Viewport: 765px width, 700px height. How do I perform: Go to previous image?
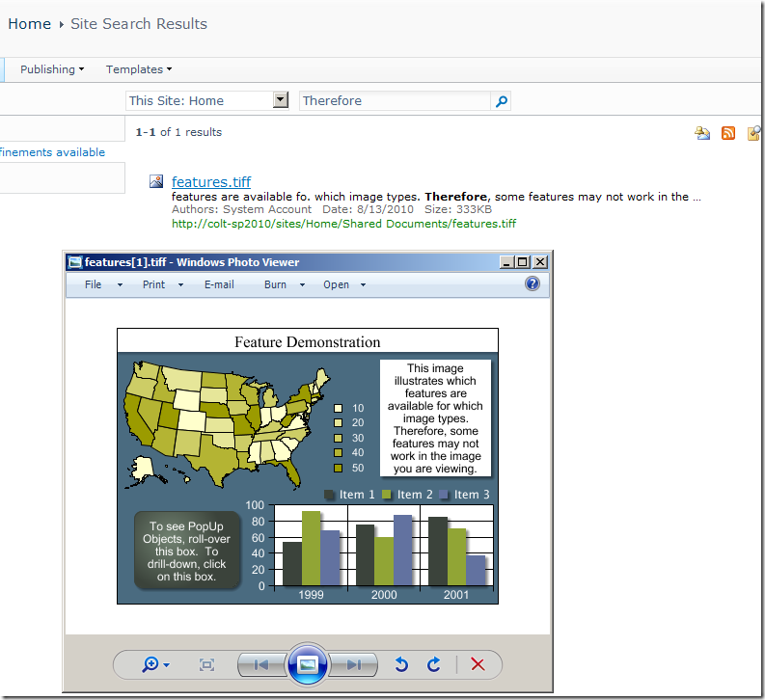[260, 664]
